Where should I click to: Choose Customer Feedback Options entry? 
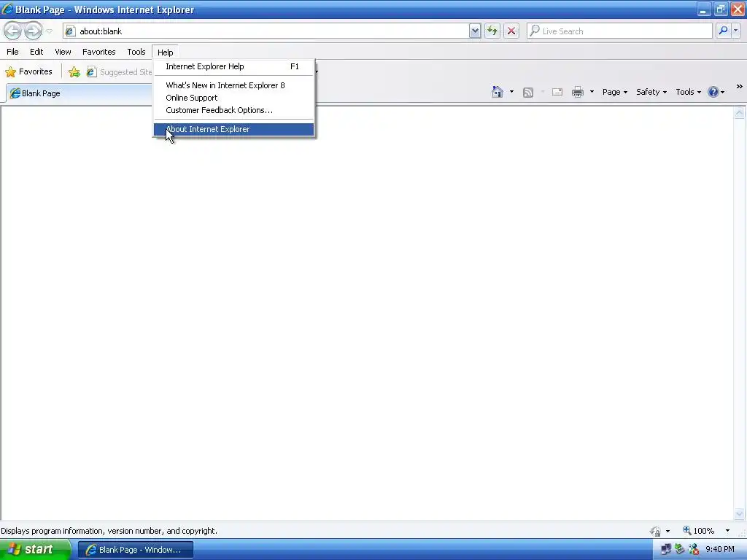tap(233, 110)
